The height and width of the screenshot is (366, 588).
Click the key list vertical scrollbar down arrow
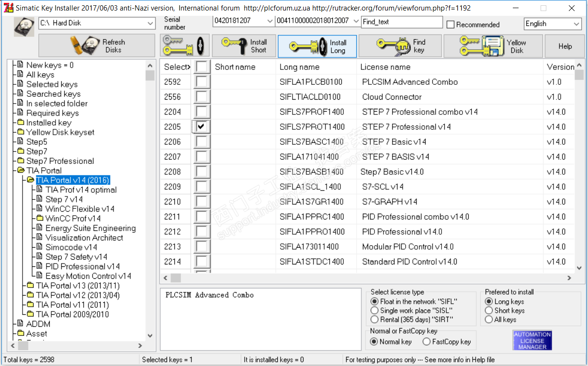coord(579,268)
